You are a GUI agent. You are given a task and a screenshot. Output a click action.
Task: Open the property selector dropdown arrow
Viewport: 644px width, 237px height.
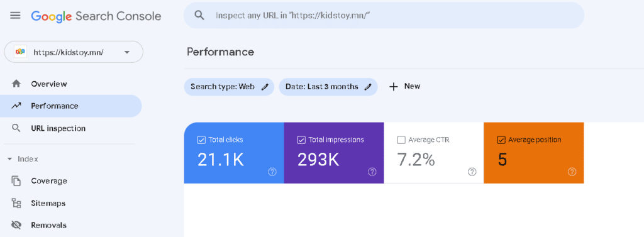(x=127, y=52)
